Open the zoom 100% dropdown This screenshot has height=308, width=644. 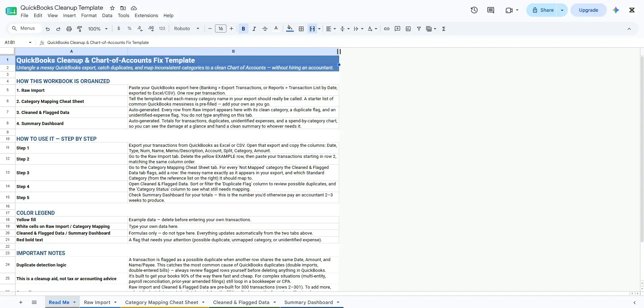[98, 29]
